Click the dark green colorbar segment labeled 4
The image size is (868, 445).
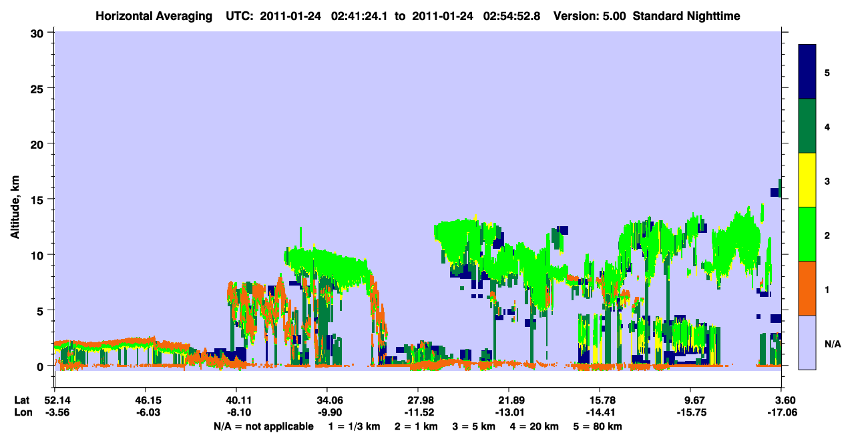coord(807,126)
